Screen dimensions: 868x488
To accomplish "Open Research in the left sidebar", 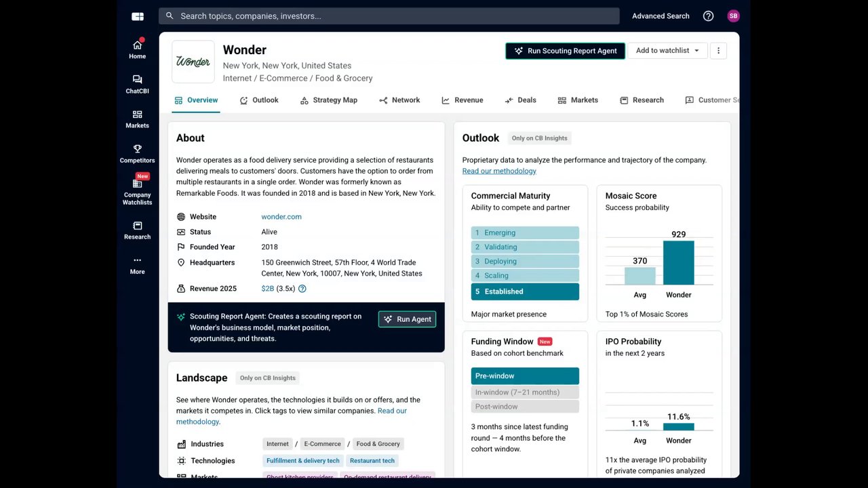I will [x=137, y=230].
